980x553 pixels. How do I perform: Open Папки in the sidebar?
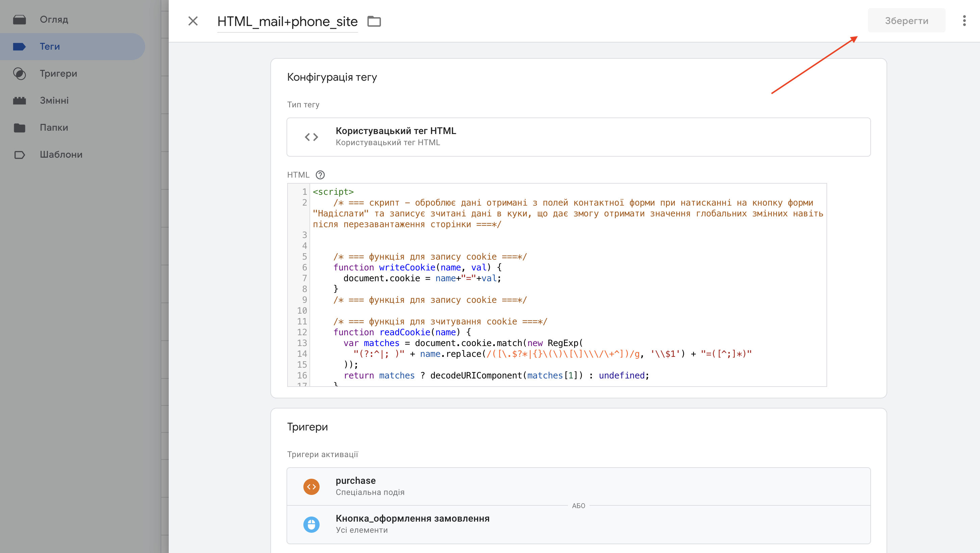(54, 128)
